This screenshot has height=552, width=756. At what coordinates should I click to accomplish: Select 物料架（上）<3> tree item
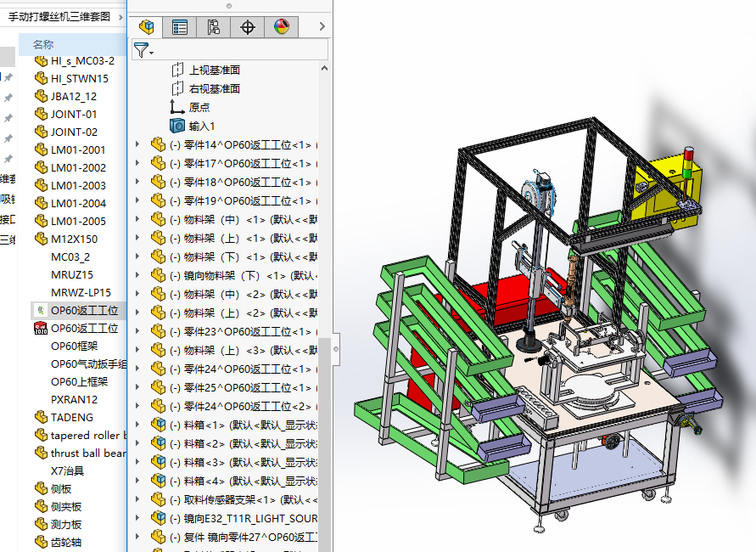(x=244, y=350)
